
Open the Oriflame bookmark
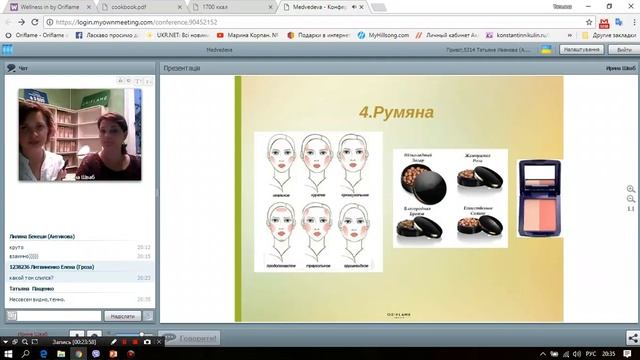click(x=36, y=36)
